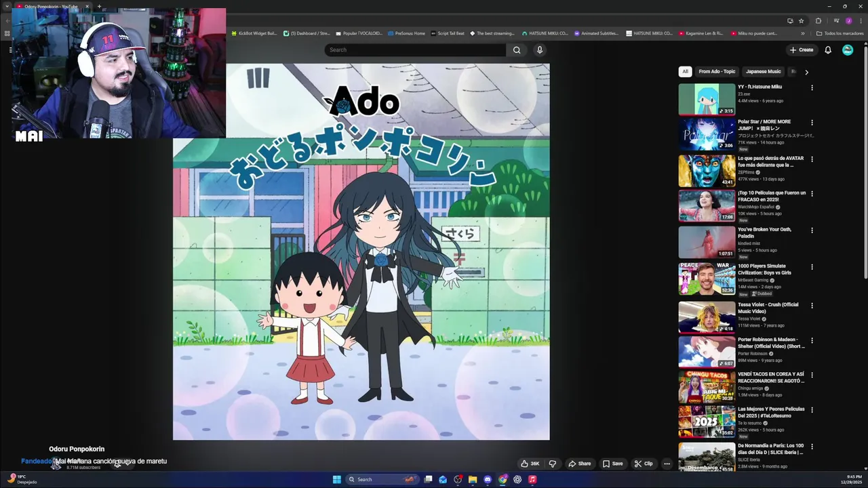868x488 pixels.
Task: Open The best streaming bookmark
Action: [492, 33]
